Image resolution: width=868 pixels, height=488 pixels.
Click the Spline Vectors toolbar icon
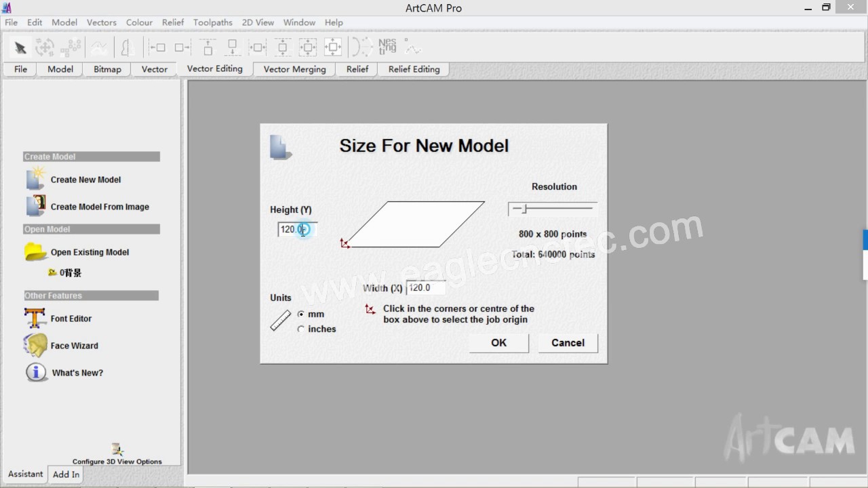pos(412,47)
